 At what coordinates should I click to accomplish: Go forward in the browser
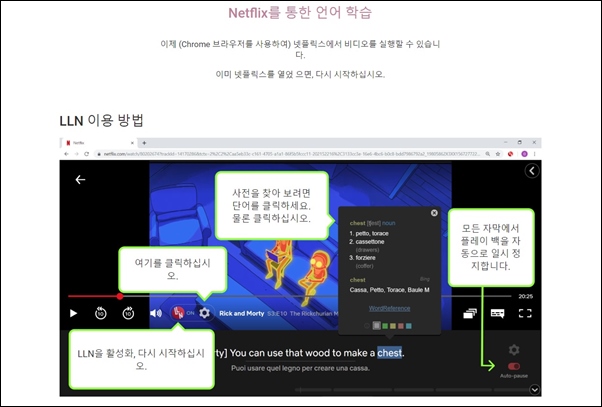[x=76, y=154]
